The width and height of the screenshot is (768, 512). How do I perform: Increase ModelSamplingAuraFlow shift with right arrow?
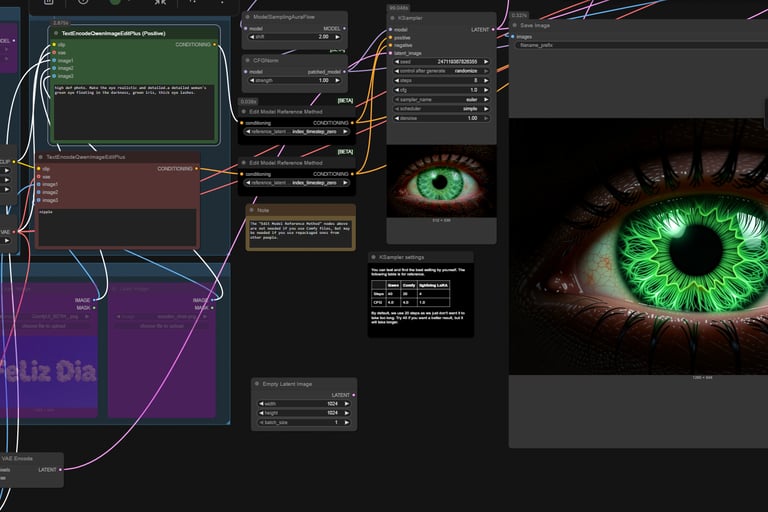pos(337,37)
